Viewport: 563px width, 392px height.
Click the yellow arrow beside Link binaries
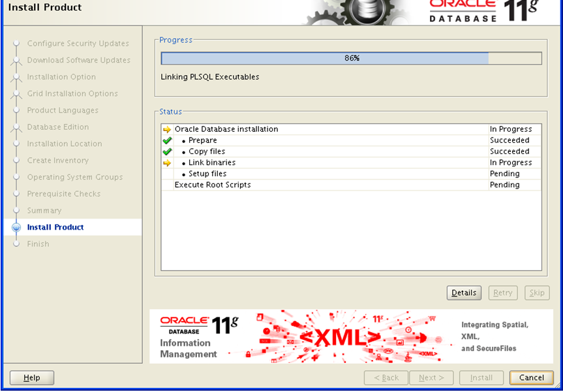pos(167,163)
